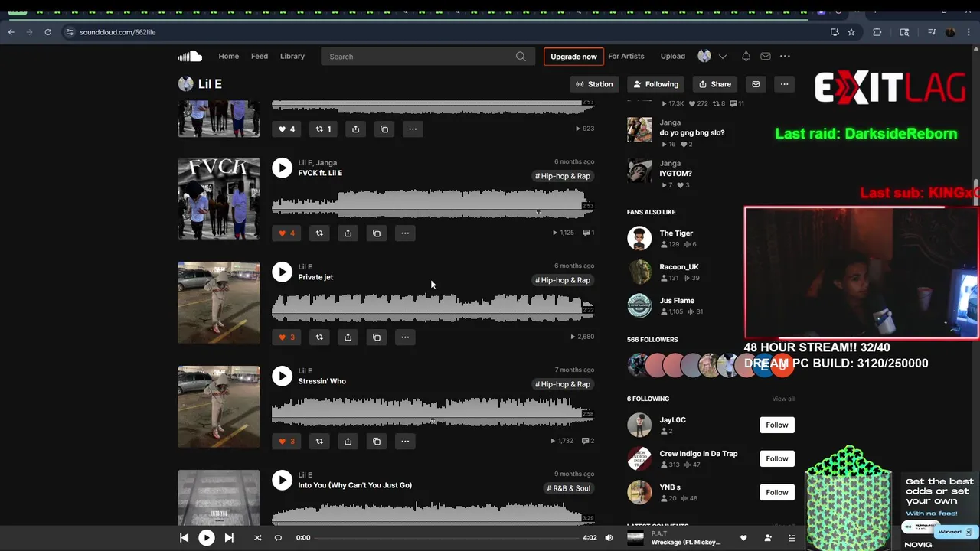Mute the player volume

pos(609,537)
